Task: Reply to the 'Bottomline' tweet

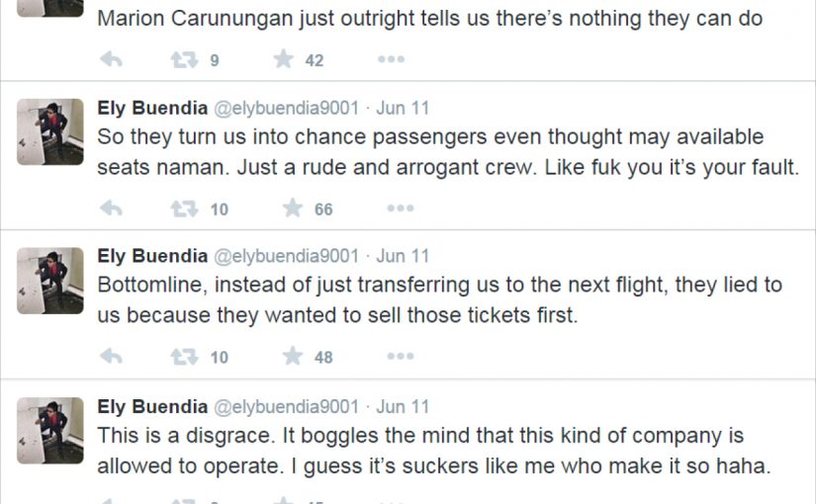Action: (111, 357)
